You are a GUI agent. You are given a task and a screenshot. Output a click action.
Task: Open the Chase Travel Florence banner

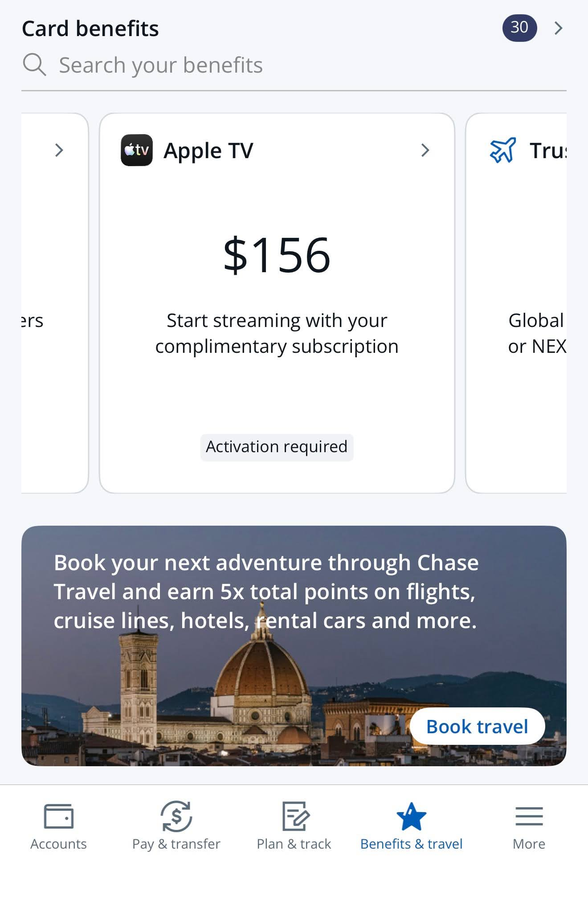pos(294,646)
